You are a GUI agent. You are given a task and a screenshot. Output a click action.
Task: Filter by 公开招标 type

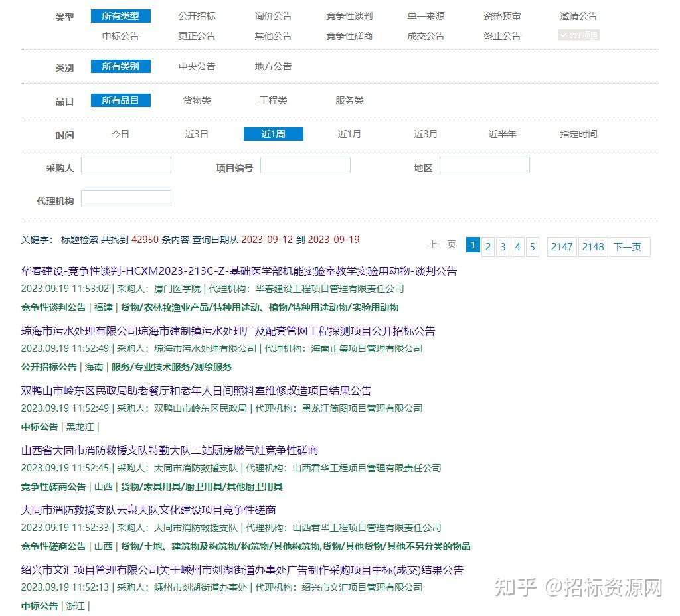pyautogui.click(x=197, y=16)
